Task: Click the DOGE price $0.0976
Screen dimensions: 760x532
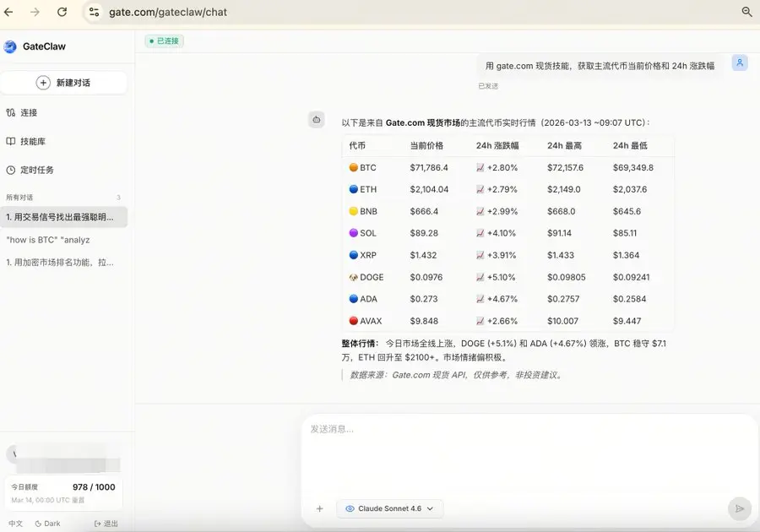Action: coord(426,277)
